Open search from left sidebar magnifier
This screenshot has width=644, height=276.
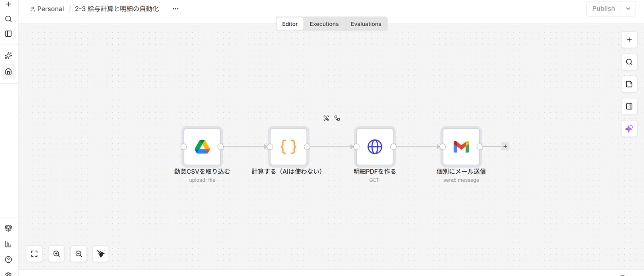[x=8, y=19]
